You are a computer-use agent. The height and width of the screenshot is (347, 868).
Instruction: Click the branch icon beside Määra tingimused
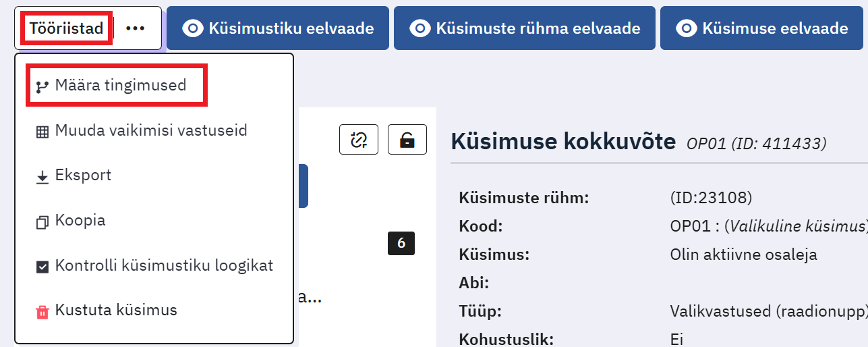coord(42,86)
